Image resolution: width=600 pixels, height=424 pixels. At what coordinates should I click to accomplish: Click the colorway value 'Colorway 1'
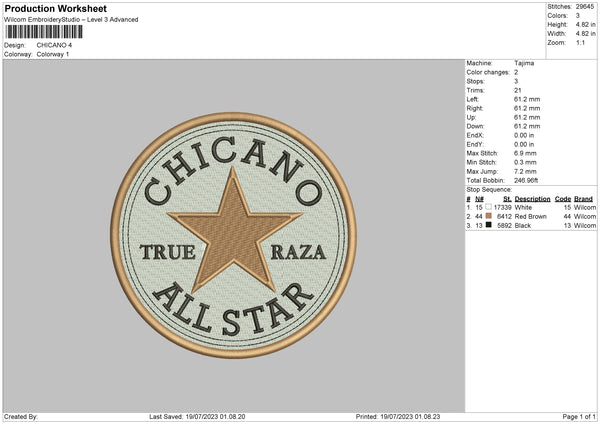coord(53,54)
